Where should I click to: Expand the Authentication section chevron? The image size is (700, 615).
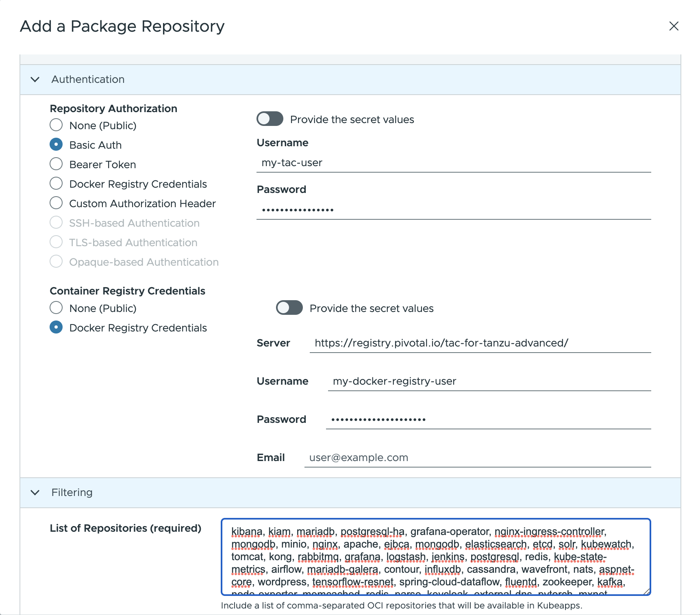click(x=35, y=80)
